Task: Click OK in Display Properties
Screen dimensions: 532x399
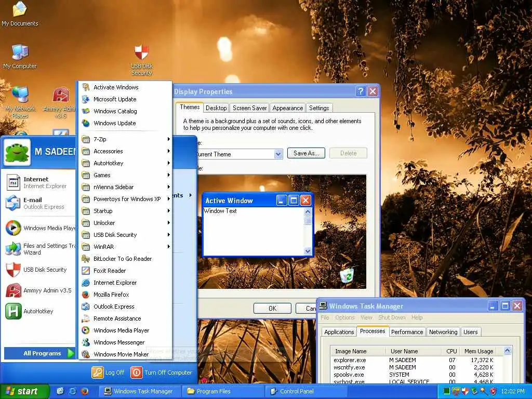Action: pos(272,309)
